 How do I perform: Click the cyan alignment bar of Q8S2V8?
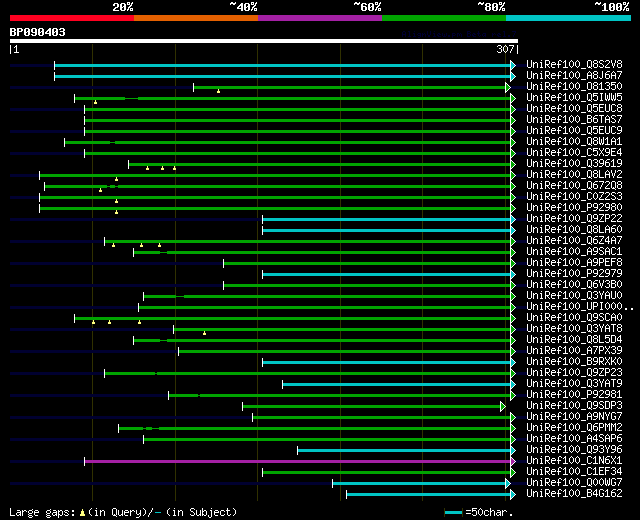coord(282,66)
